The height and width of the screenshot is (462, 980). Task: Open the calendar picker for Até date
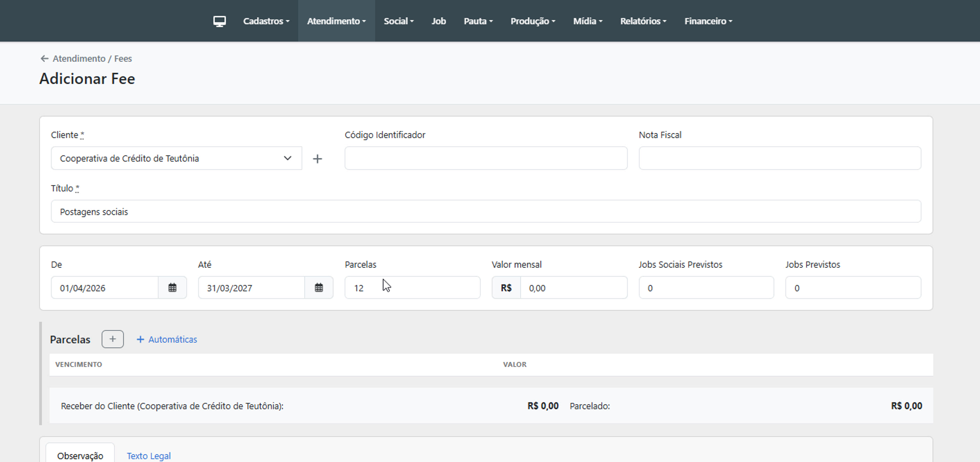[x=319, y=288]
